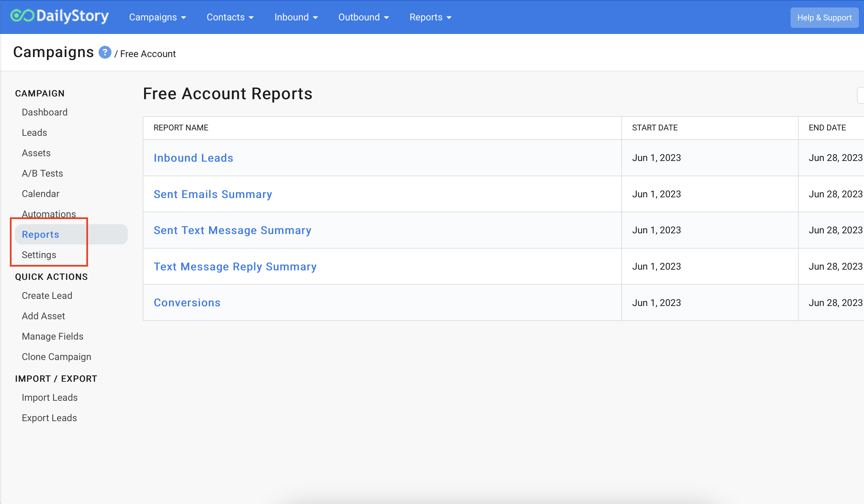Expand the Reports top menu
The image size is (864, 504).
tap(430, 17)
